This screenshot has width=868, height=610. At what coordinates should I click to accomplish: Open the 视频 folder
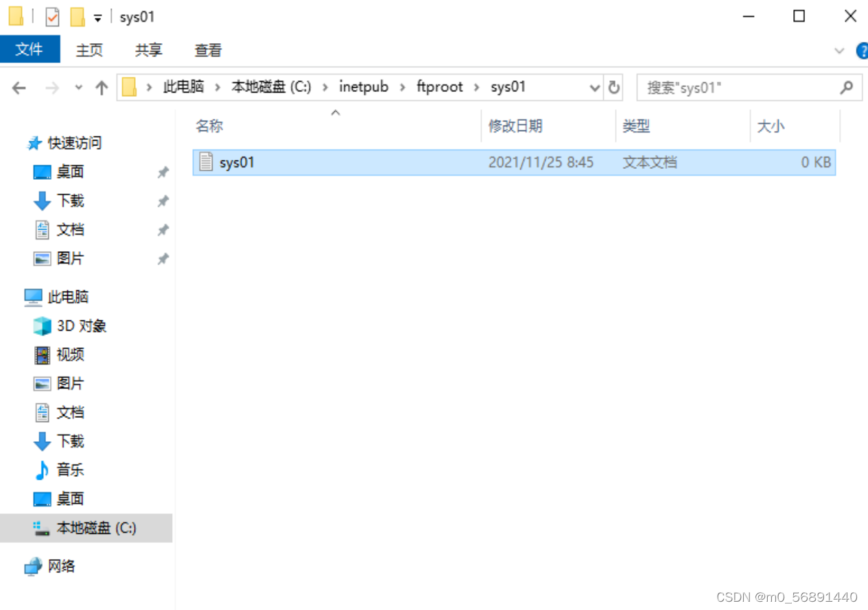click(x=70, y=354)
